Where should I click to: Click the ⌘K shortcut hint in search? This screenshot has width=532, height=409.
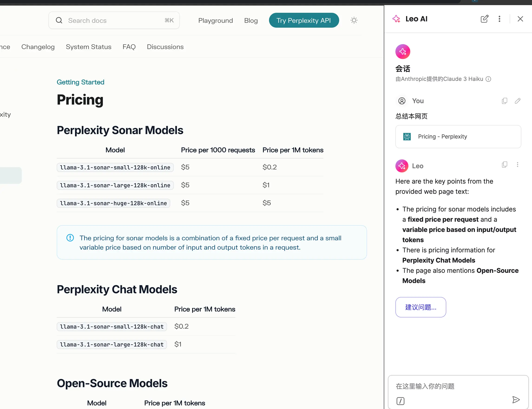pos(169,20)
